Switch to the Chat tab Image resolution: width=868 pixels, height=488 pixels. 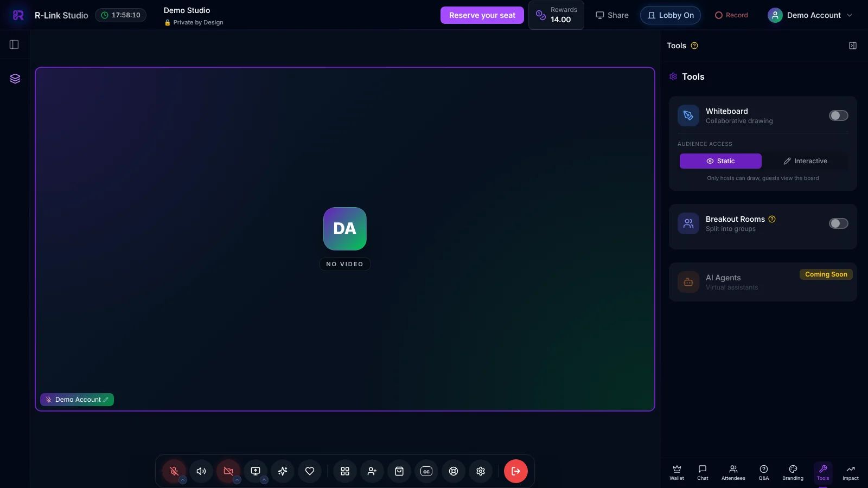pos(703,473)
